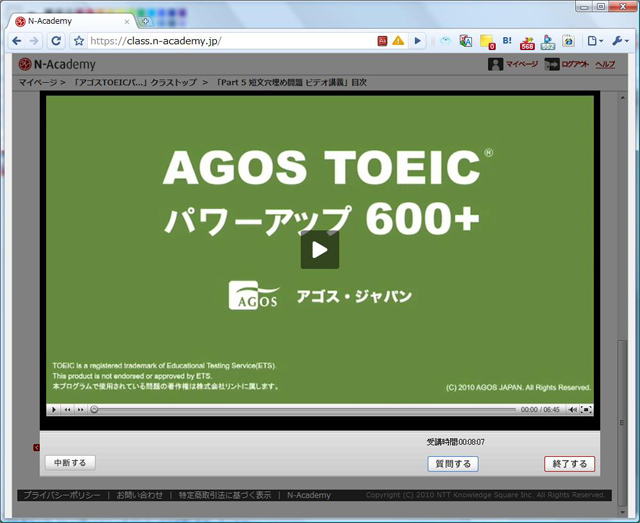Bookmark page with star icon
The image size is (640, 523).
click(79, 41)
